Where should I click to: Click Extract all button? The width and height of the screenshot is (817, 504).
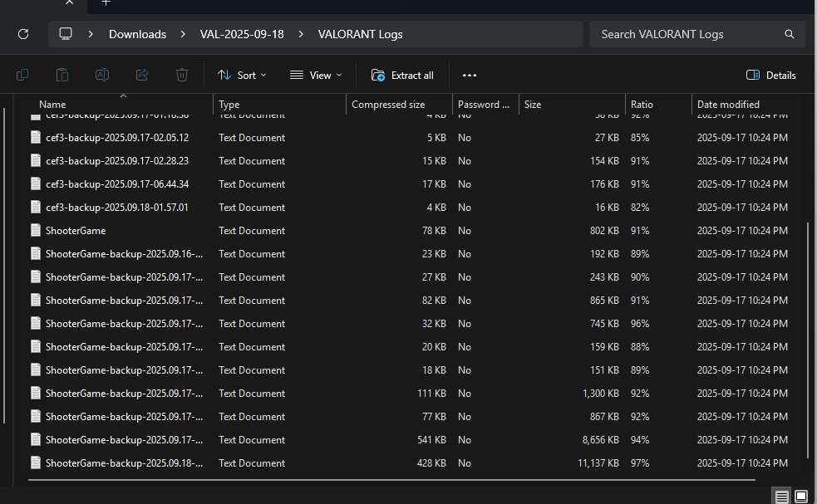click(x=402, y=75)
